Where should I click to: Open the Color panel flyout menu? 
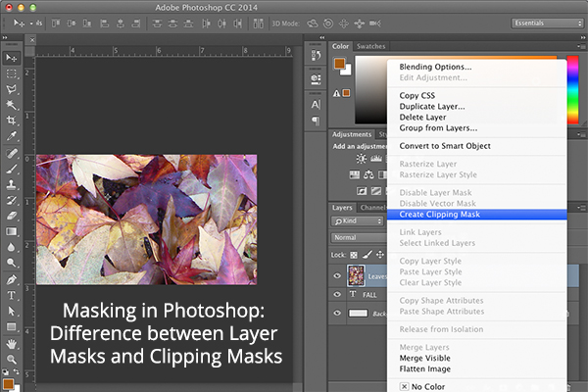pyautogui.click(x=580, y=46)
